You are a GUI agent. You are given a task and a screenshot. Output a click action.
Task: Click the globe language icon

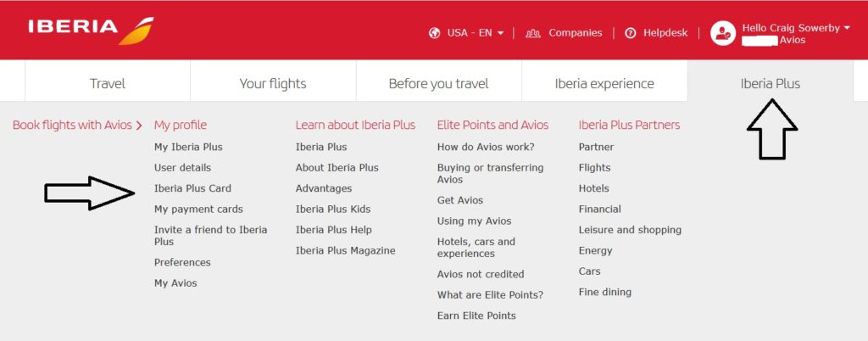435,33
